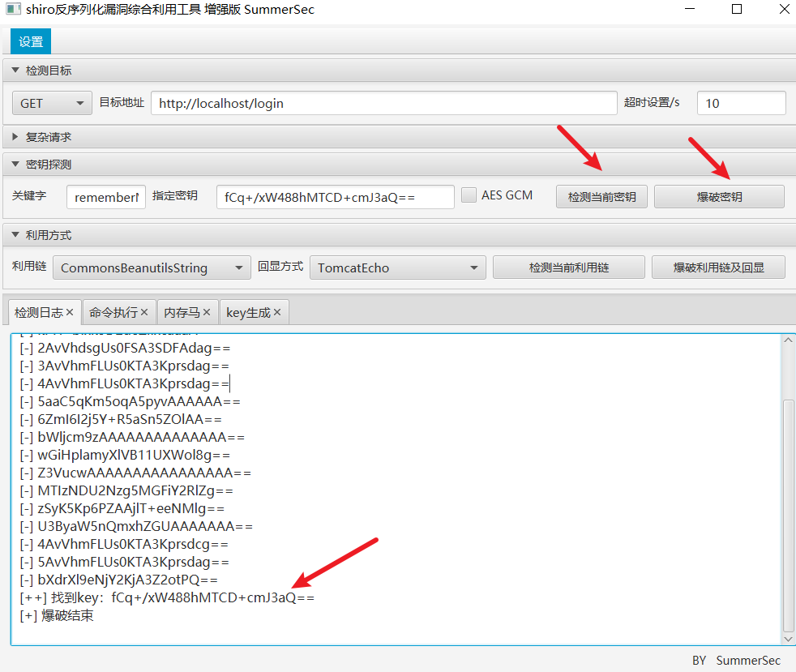The height and width of the screenshot is (672, 796).
Task: Click the 检测当前密钥 button
Action: pyautogui.click(x=601, y=197)
